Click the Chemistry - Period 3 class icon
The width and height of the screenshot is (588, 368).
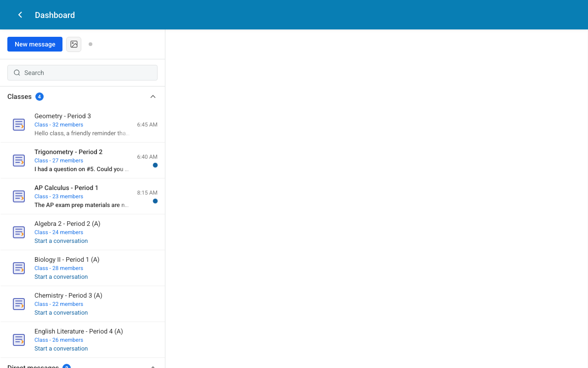(x=19, y=304)
